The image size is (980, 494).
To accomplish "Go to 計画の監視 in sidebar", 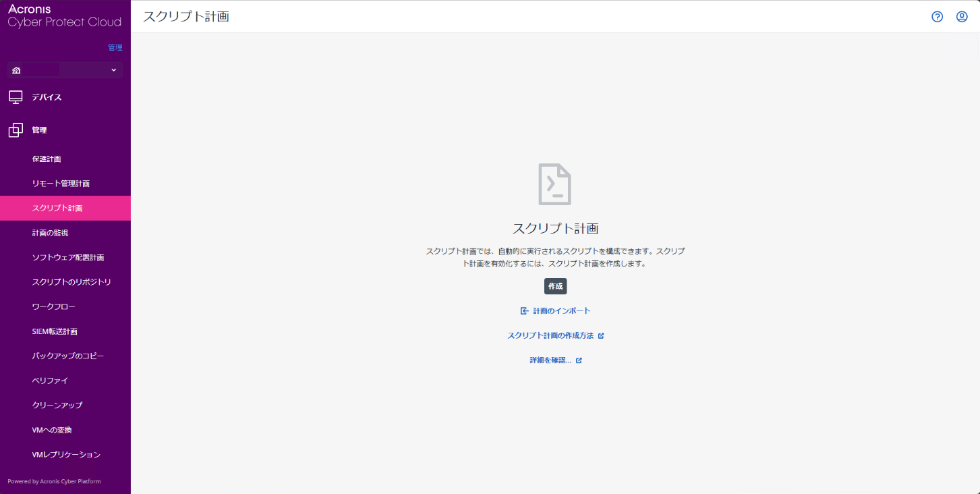I will 50,233.
